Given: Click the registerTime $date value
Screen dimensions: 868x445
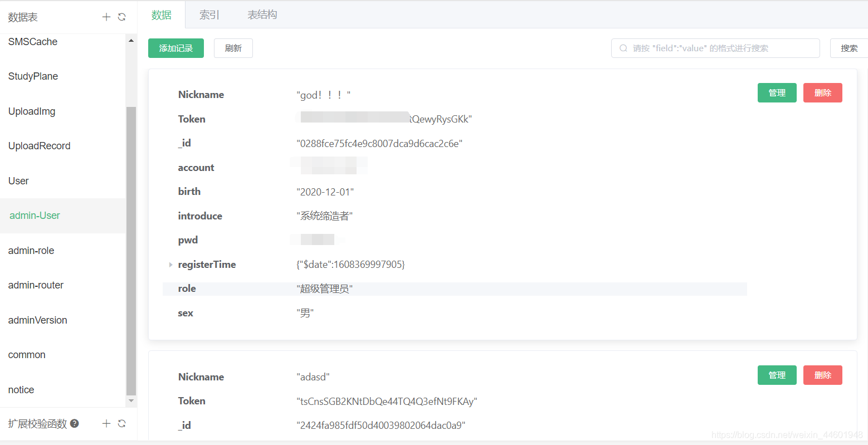Looking at the screenshot, I should pyautogui.click(x=350, y=265).
